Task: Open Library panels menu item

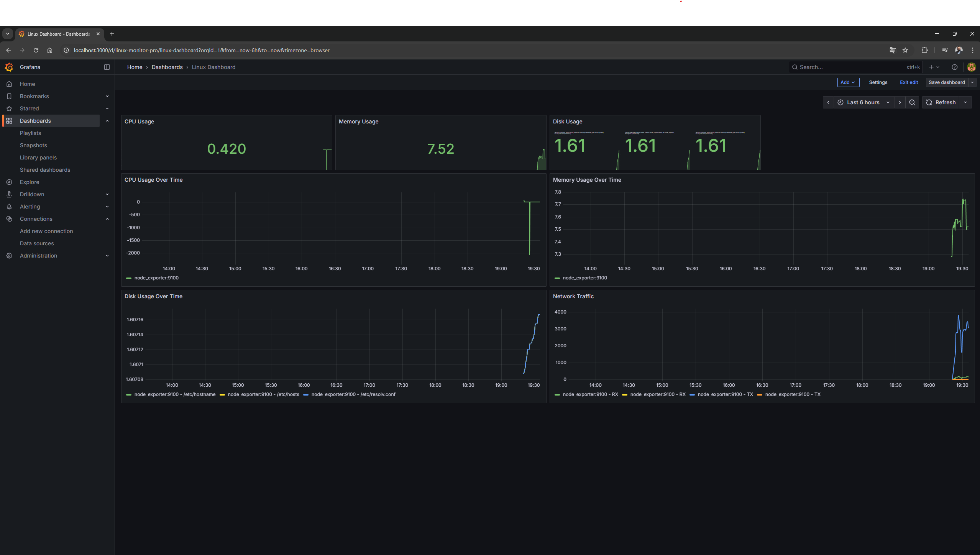Action: click(38, 158)
